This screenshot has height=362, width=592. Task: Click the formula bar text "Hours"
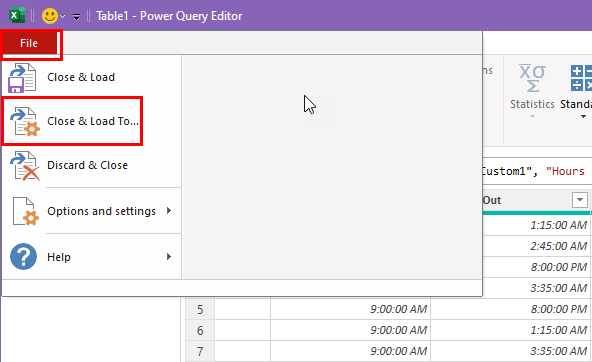coord(565,171)
